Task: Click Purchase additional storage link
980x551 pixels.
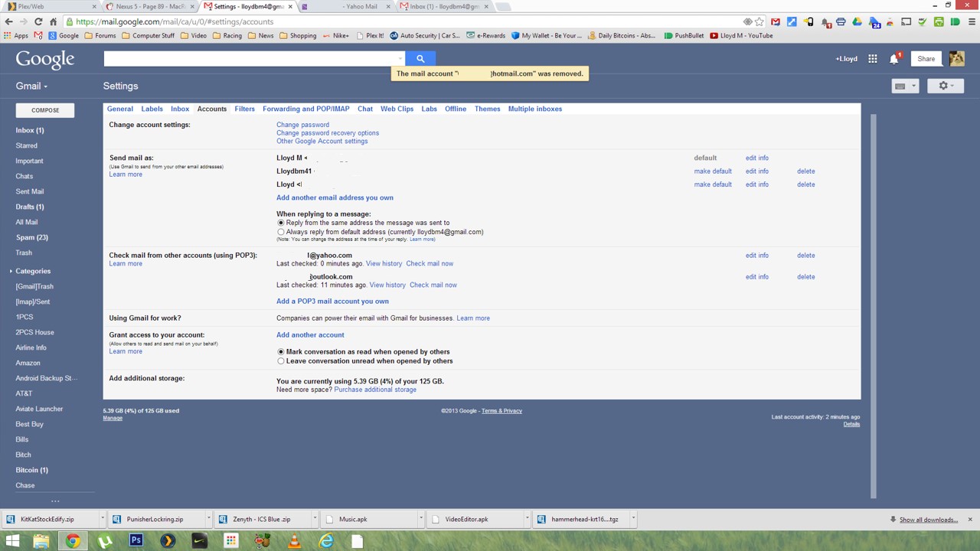Action: click(375, 390)
